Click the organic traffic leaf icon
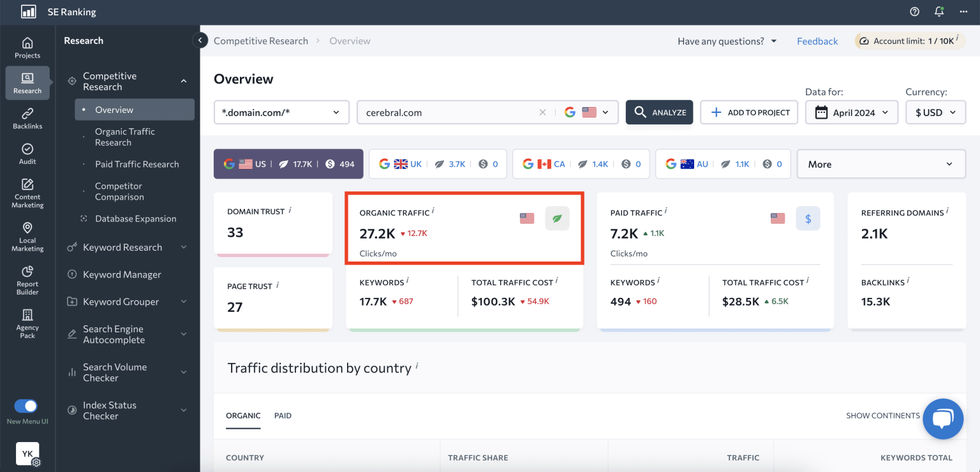980x472 pixels. click(556, 218)
